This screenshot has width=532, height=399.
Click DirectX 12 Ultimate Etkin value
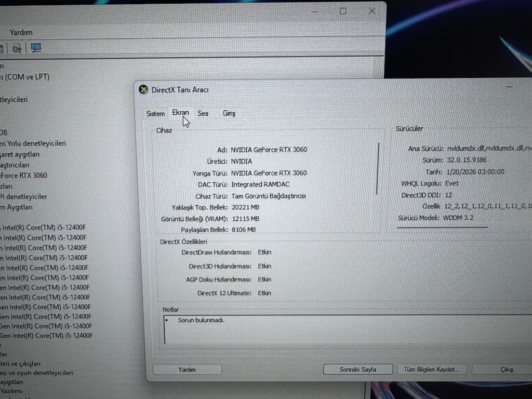264,293
